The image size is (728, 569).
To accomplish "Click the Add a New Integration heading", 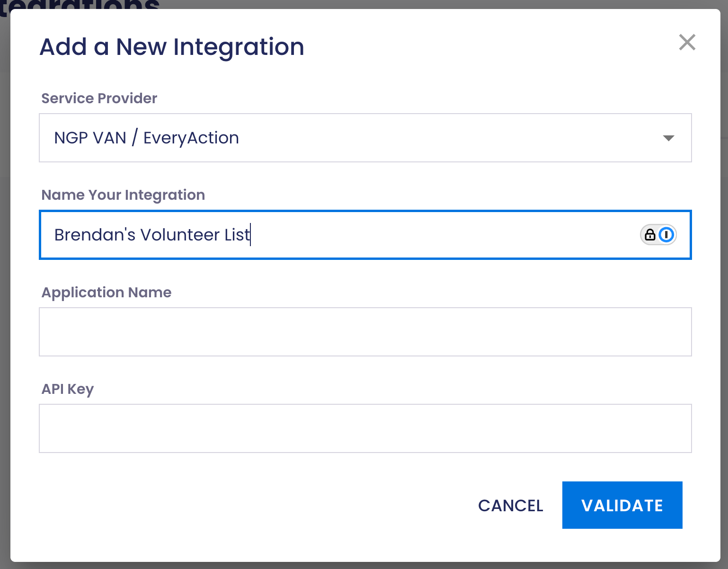I will pos(171,47).
